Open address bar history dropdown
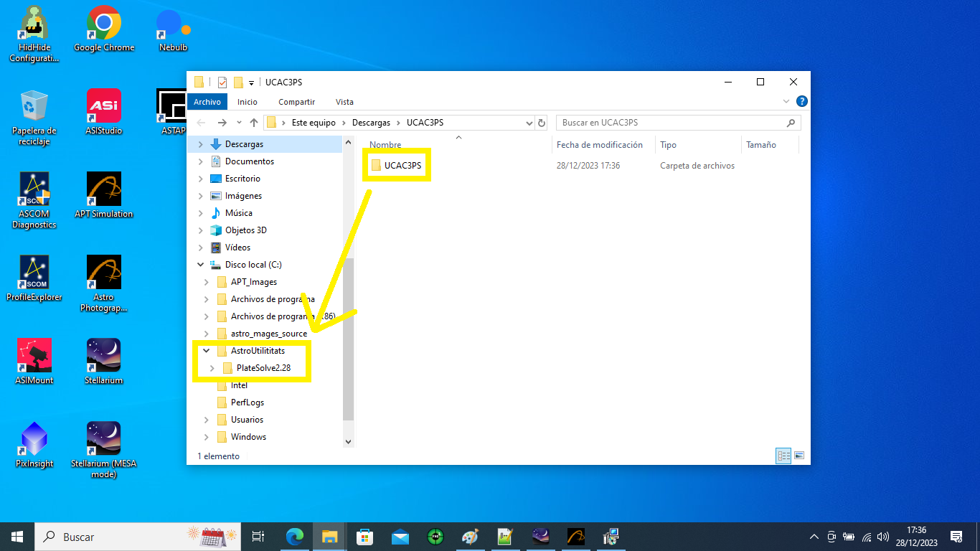980x551 pixels. (x=529, y=123)
